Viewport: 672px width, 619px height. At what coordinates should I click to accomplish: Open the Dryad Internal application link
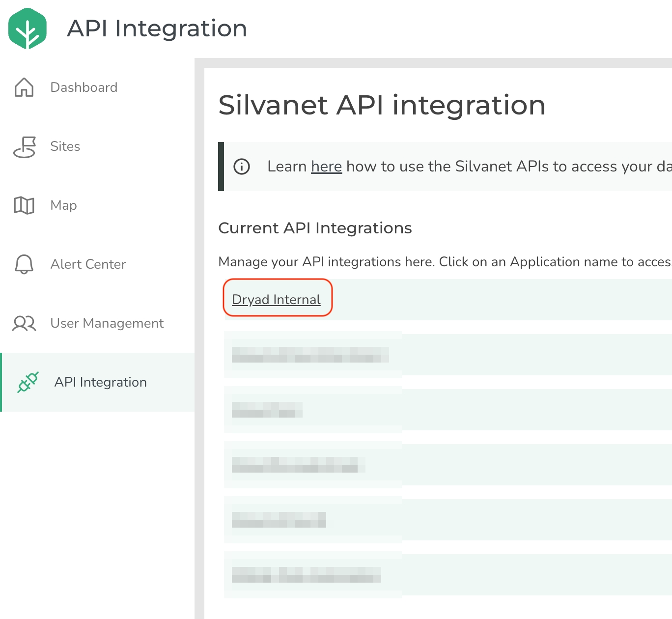[x=276, y=300]
